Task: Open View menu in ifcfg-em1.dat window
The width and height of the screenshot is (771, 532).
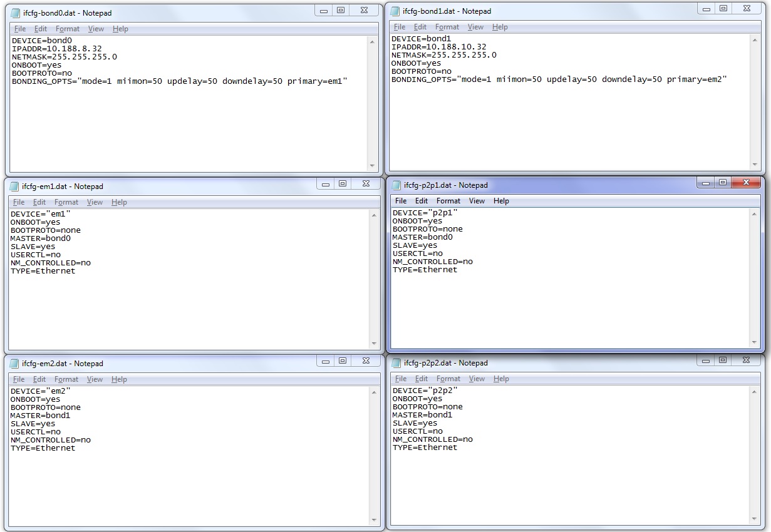Action: coord(95,202)
